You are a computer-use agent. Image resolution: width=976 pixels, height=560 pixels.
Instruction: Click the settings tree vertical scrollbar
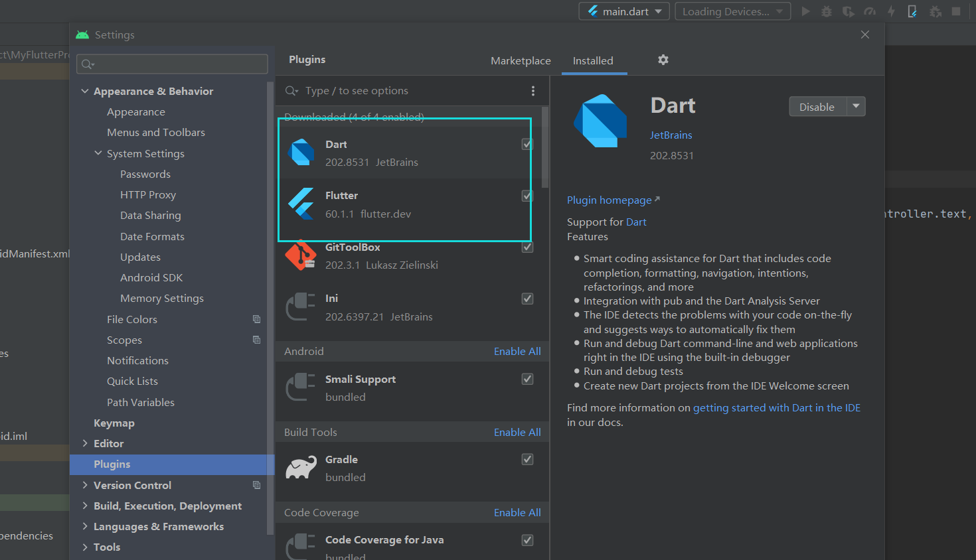point(270,309)
